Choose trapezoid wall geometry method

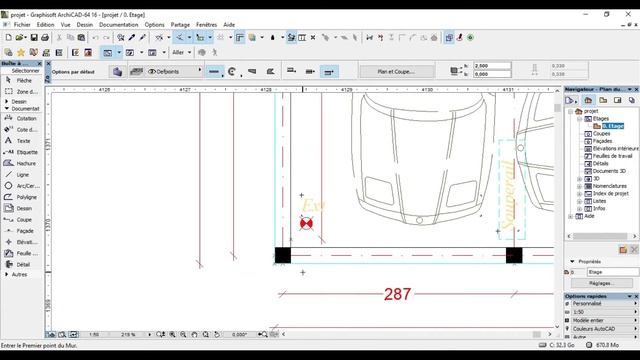252,72
